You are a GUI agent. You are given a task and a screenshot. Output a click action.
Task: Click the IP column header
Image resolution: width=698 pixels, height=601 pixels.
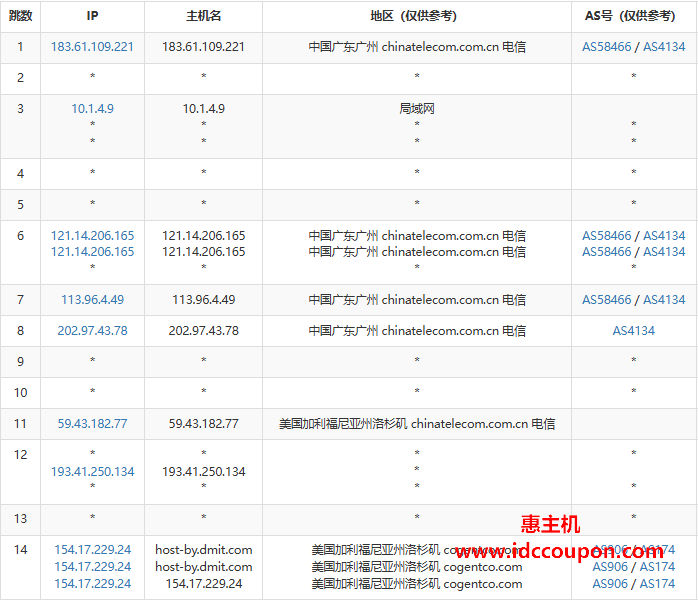tap(92, 16)
